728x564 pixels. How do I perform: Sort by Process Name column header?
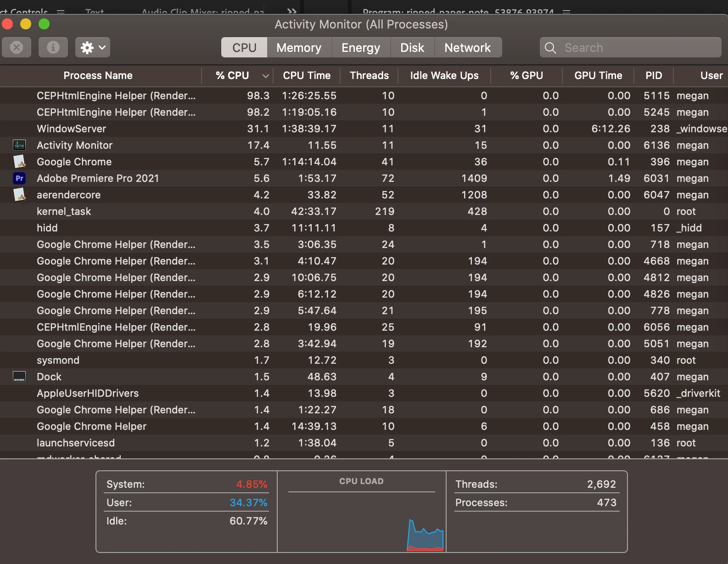(98, 75)
